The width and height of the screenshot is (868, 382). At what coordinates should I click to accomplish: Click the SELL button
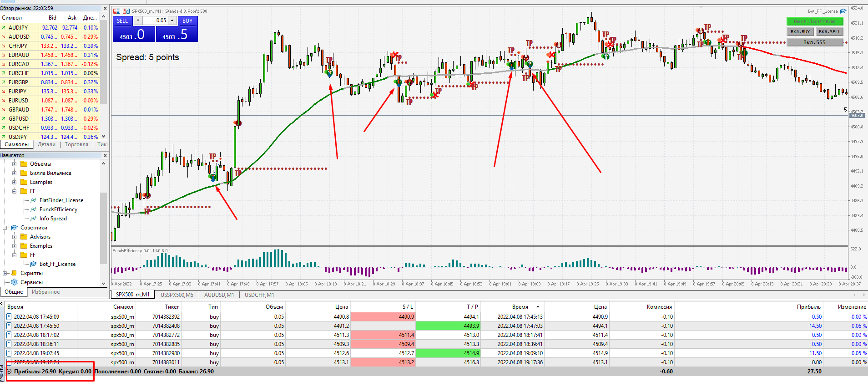[x=122, y=20]
